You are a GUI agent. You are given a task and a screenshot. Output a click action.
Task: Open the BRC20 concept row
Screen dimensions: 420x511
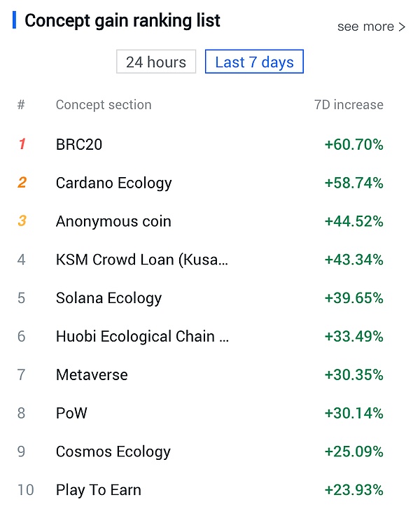(79, 145)
